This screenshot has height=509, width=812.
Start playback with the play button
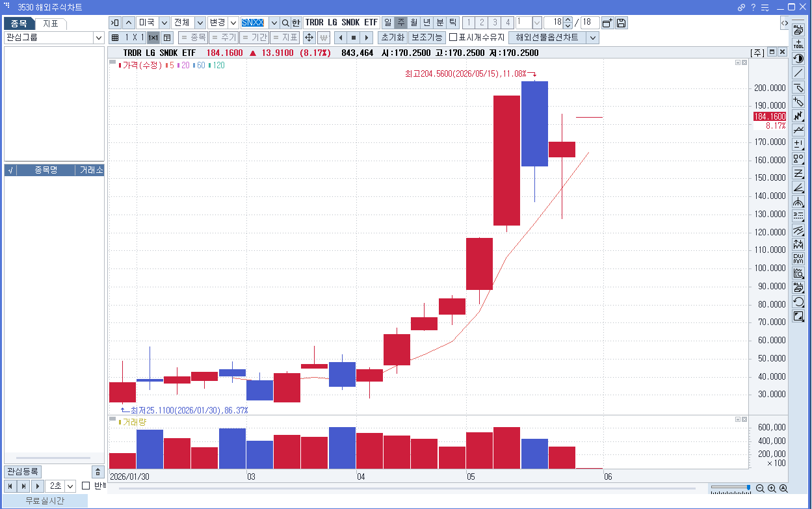click(38, 486)
